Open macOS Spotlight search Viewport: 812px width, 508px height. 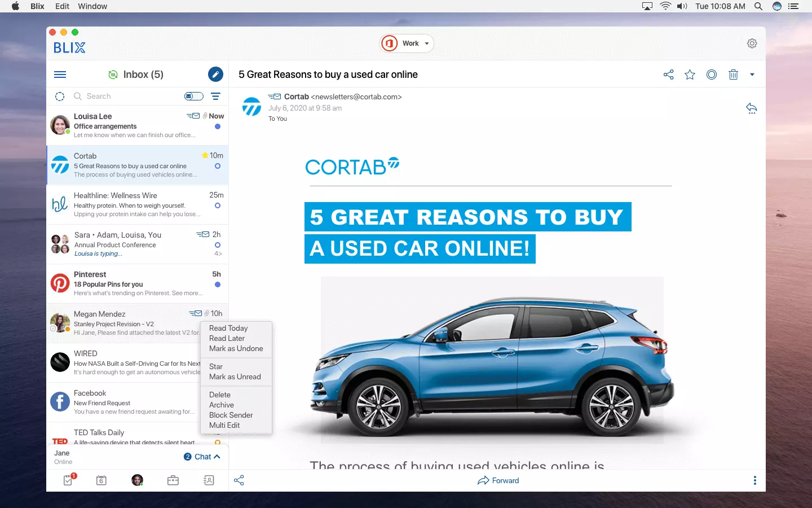(758, 6)
